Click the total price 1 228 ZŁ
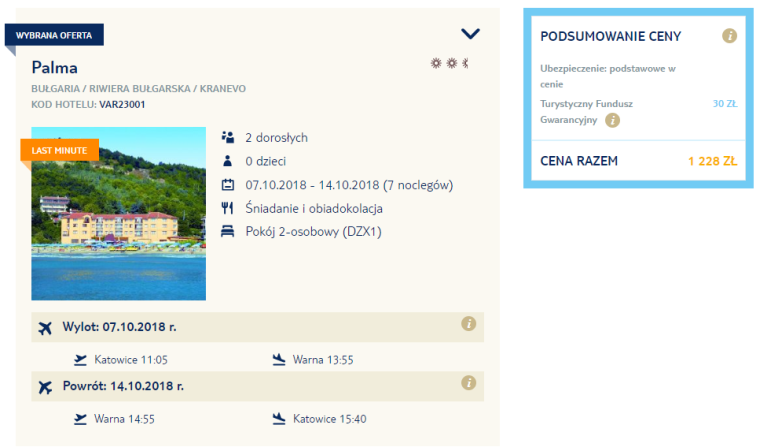 pos(712,161)
